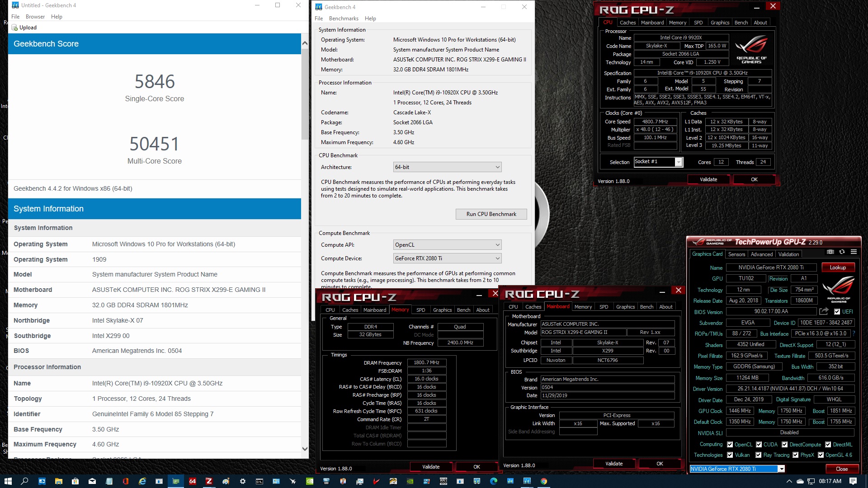Open Paint taskbar icon
The width and height of the screenshot is (868, 488).
(x=226, y=481)
